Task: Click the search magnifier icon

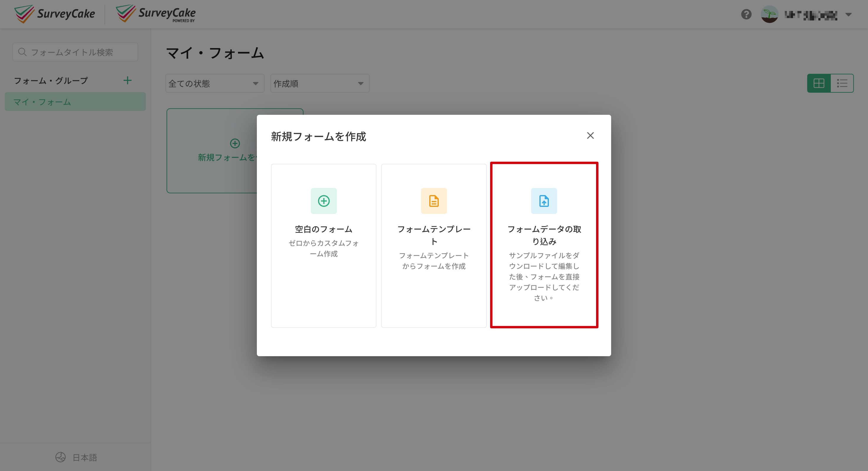Action: tap(22, 52)
